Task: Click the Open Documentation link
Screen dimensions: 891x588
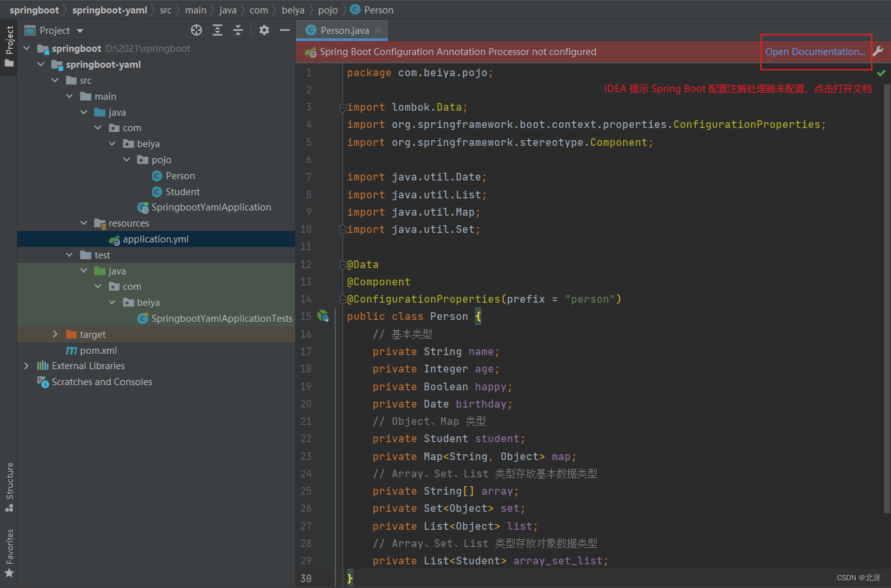Action: point(815,51)
